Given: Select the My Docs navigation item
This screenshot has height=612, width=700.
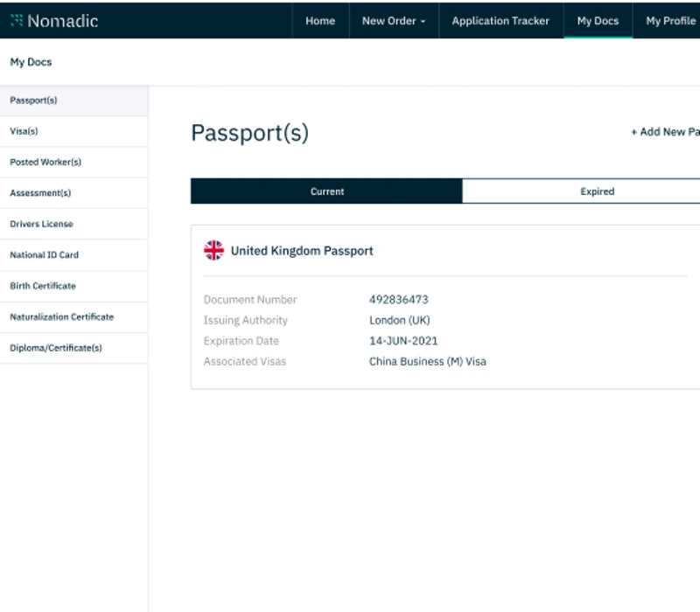Looking at the screenshot, I should point(598,21).
